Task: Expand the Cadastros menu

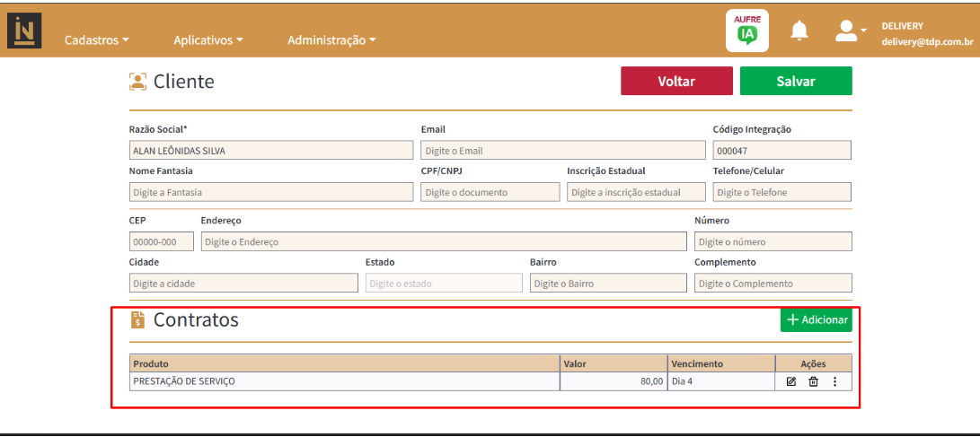Action: coord(97,40)
